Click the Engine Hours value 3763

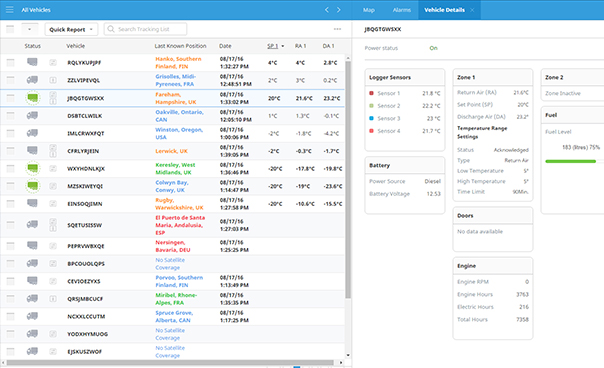coord(522,294)
